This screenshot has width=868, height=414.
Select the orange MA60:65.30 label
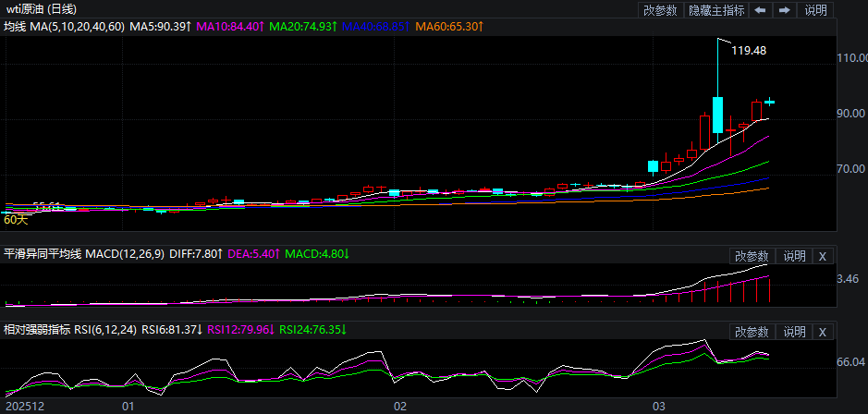(450, 28)
